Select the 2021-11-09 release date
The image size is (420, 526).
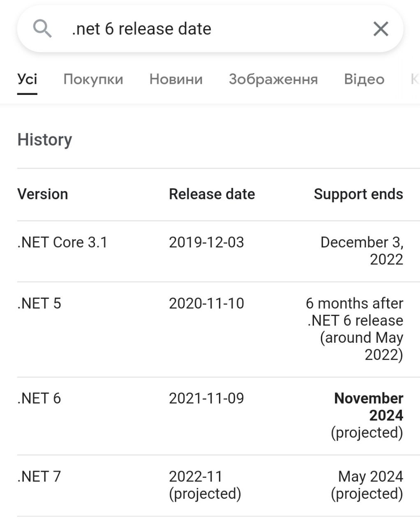(x=206, y=399)
